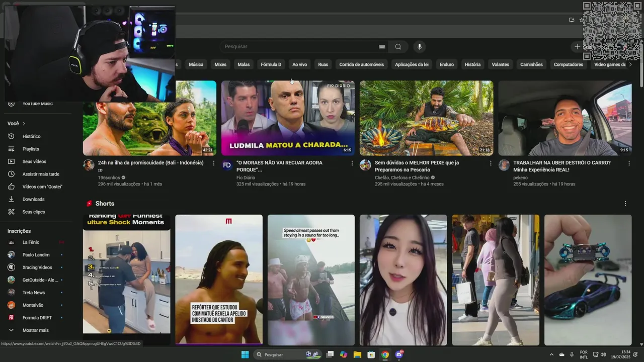Open Short about Matuê reporter nickname
644x362 pixels.
tap(219, 280)
